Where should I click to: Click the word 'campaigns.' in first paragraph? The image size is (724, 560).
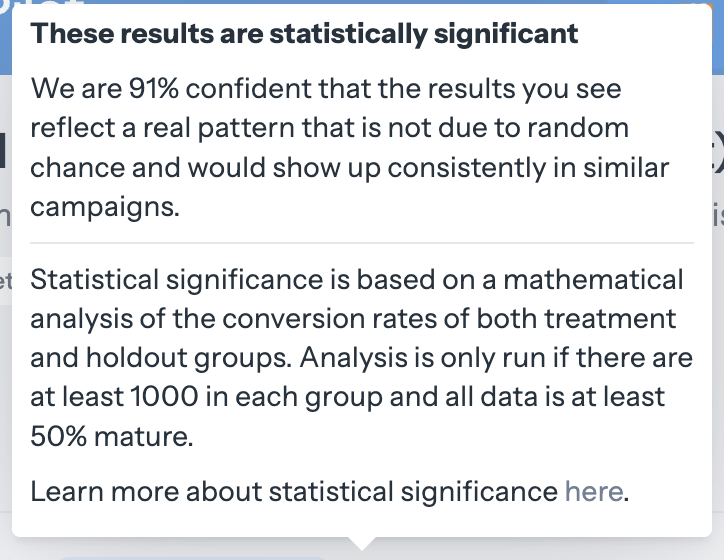pos(105,207)
